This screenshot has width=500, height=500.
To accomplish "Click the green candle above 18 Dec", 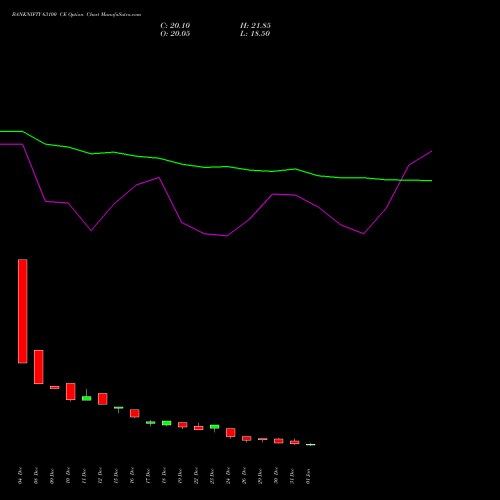I will pos(167,423).
